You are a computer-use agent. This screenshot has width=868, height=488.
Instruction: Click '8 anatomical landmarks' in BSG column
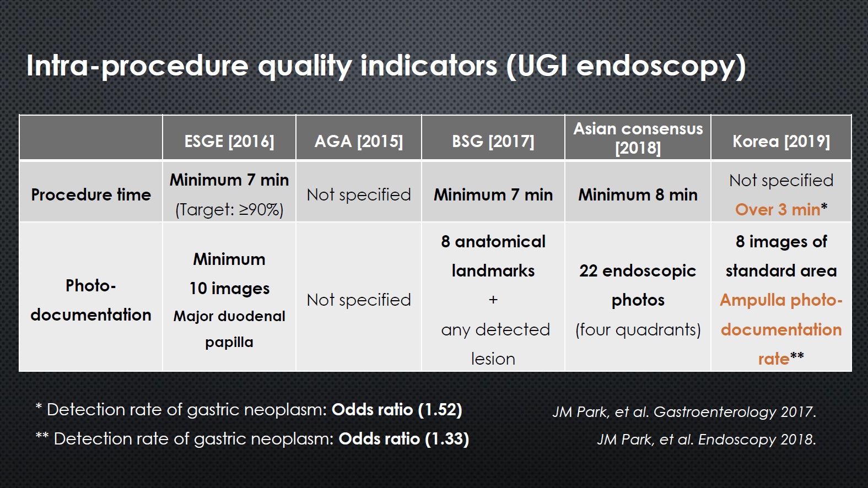493,256
